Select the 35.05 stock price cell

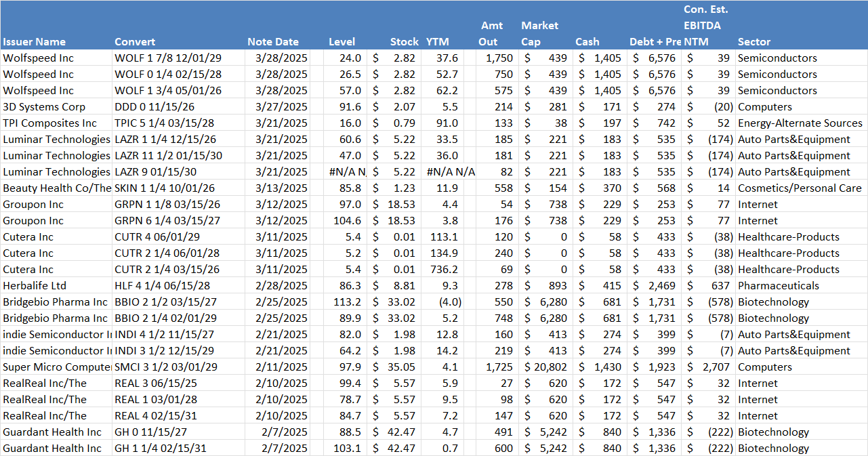(402, 367)
